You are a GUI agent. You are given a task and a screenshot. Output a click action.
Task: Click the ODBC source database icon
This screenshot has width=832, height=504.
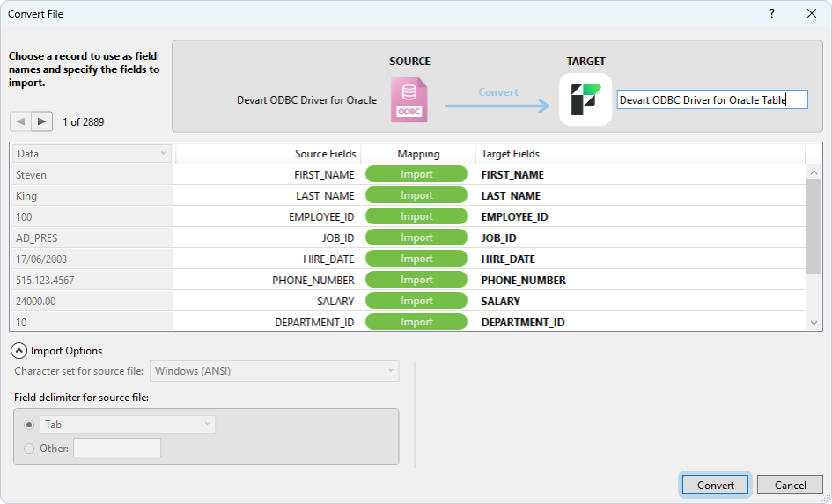tap(409, 99)
